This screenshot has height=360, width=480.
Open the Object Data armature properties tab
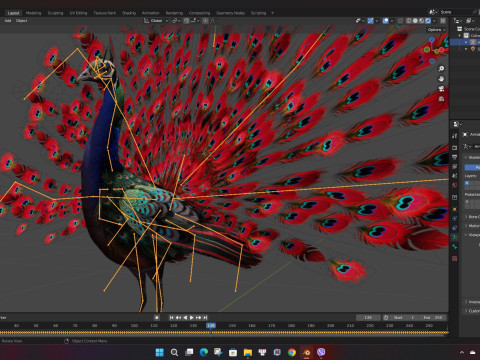(454, 237)
